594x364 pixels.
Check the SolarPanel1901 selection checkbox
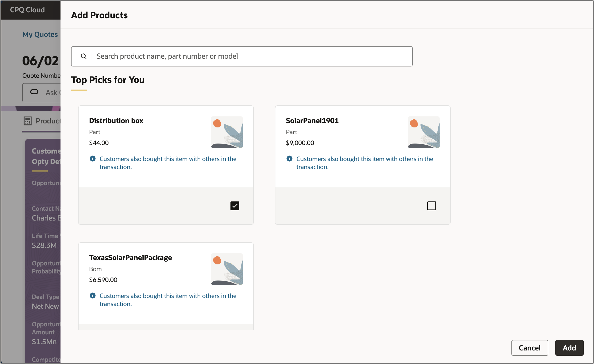click(x=432, y=205)
